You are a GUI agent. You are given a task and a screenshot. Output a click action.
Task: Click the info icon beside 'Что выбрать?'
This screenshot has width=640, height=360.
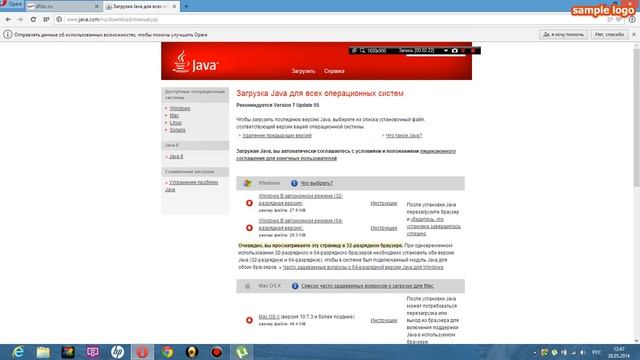tap(294, 183)
